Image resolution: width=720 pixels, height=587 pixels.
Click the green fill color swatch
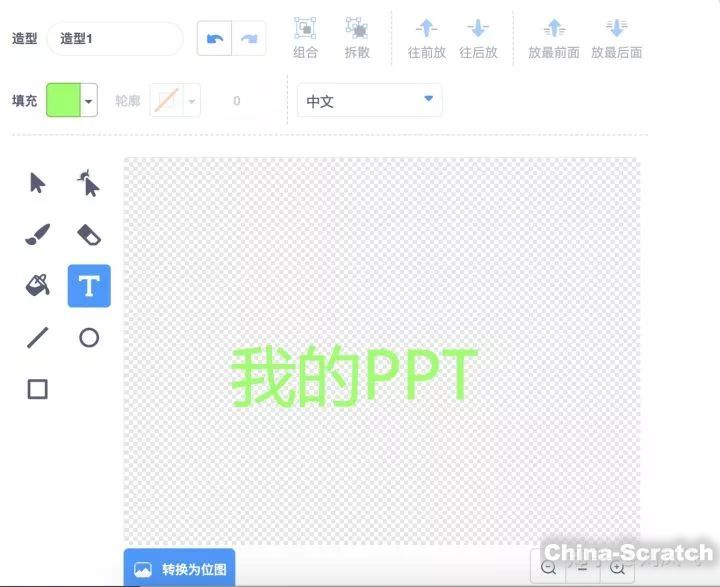[63, 101]
